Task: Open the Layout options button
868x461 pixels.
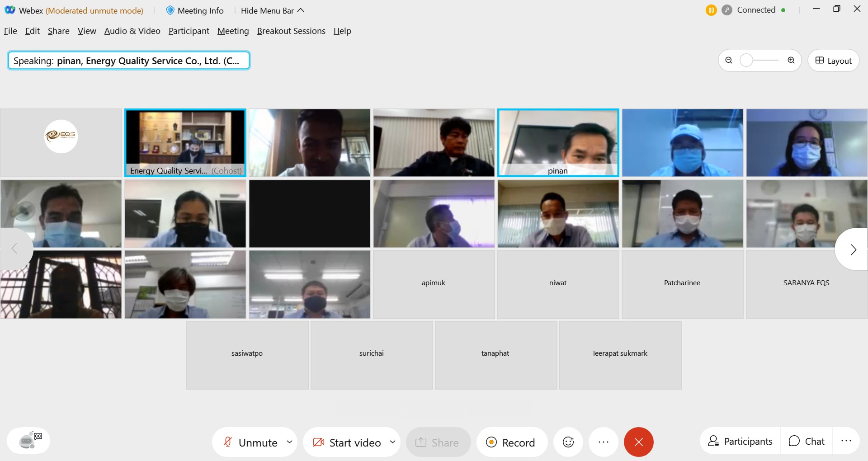Action: point(833,61)
